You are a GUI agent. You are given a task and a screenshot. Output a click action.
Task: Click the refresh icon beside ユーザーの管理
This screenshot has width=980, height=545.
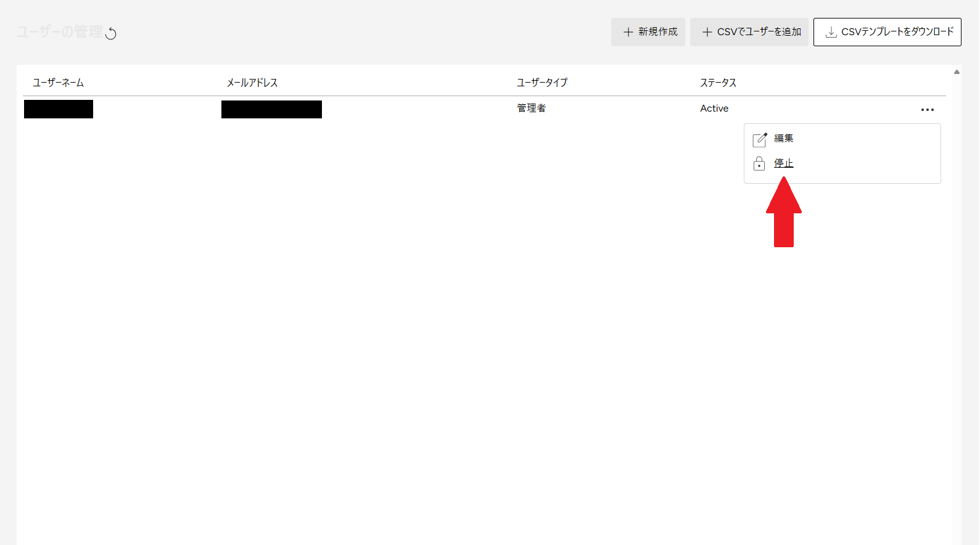(111, 33)
